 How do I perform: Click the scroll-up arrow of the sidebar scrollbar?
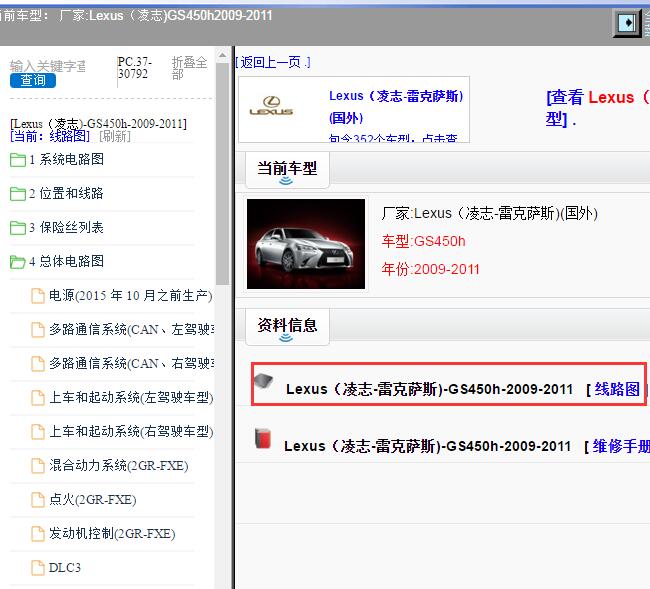coord(223,55)
